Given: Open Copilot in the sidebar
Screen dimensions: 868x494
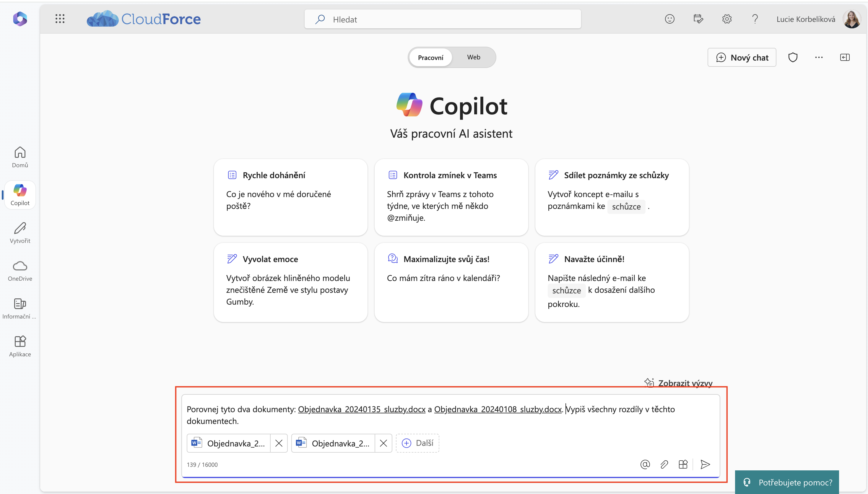Looking at the screenshot, I should 20,195.
